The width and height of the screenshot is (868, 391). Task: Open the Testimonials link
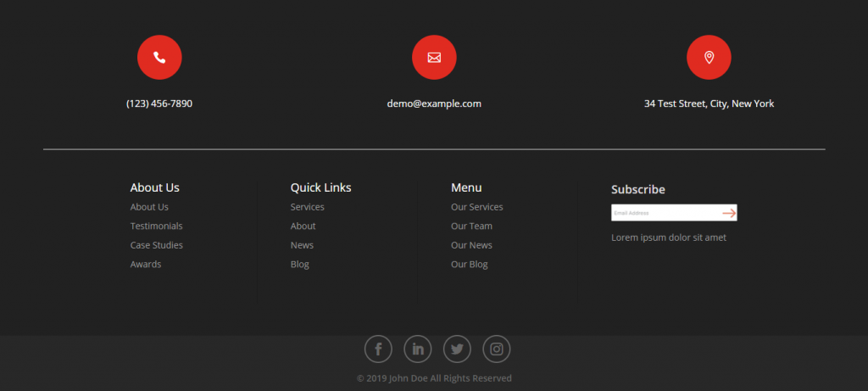click(157, 226)
